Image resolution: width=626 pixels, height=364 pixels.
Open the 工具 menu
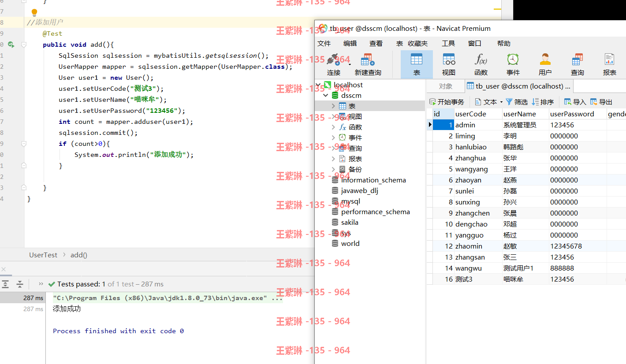coord(448,43)
